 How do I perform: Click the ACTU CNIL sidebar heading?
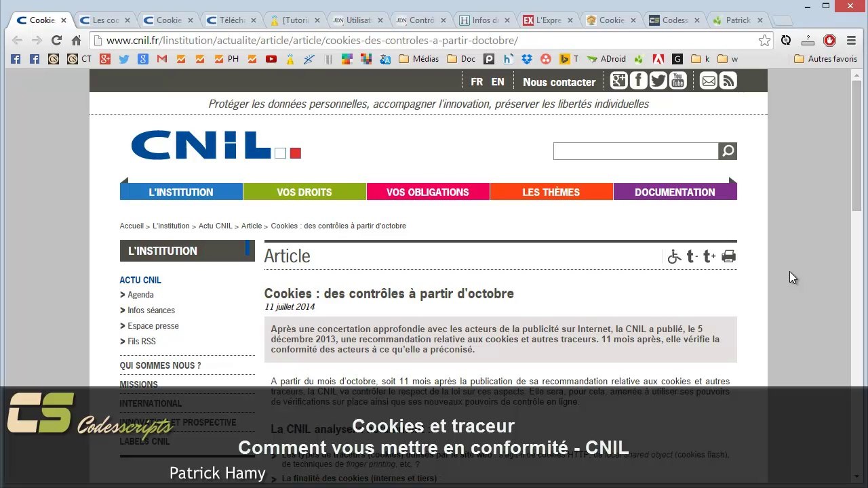pyautogui.click(x=140, y=280)
